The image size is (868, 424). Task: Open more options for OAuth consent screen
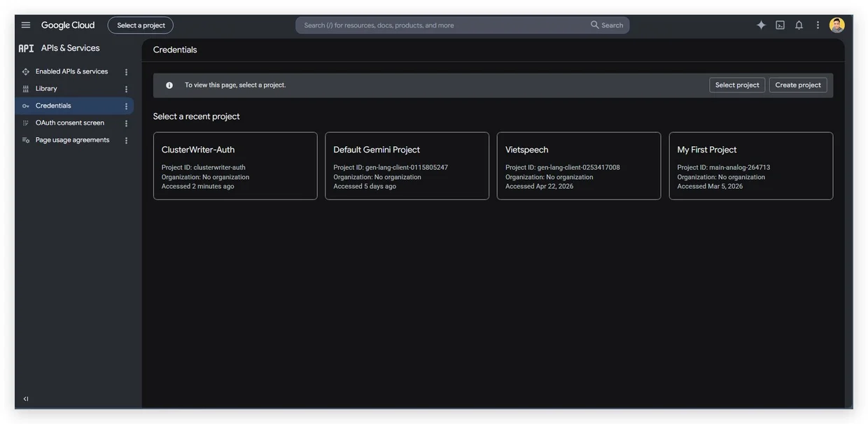click(x=126, y=123)
